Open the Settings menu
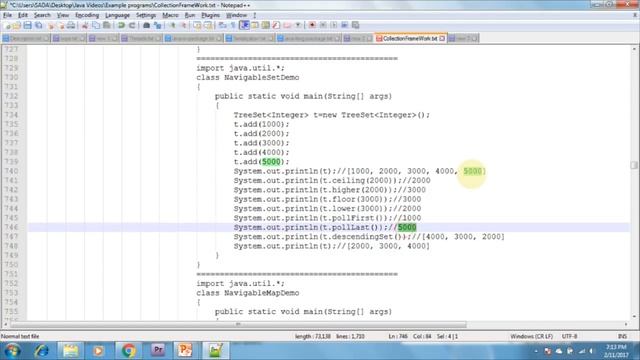 point(146,15)
